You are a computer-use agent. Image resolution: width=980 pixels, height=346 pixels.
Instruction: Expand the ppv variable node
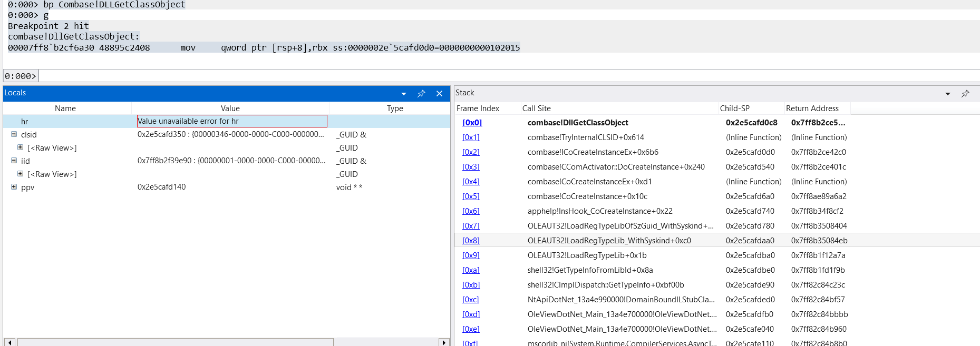point(14,187)
